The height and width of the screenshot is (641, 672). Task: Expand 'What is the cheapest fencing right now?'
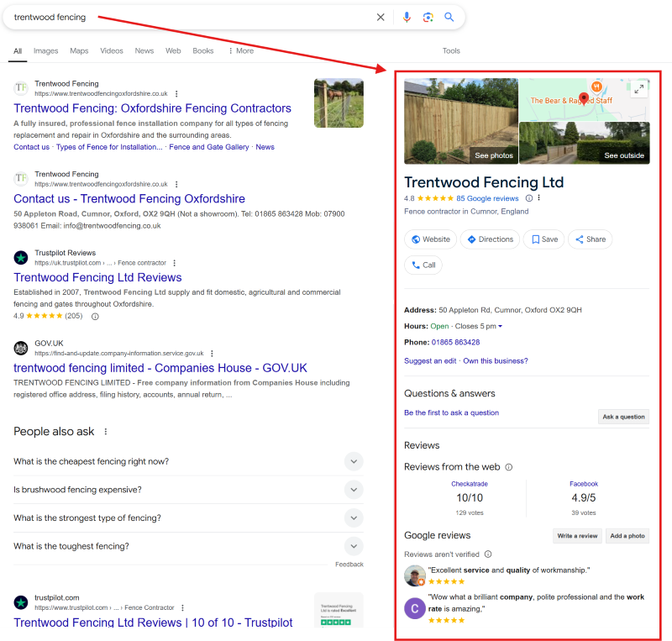(x=354, y=461)
